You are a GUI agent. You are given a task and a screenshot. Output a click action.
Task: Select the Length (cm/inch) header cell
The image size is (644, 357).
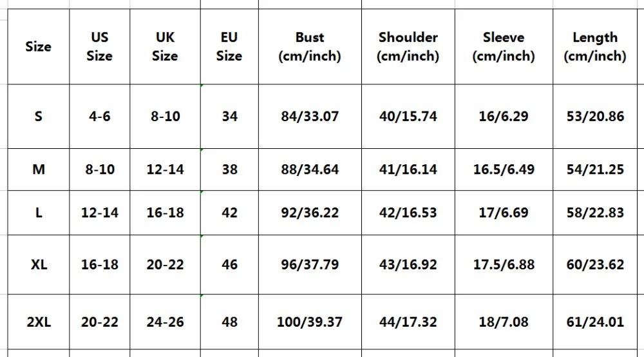point(595,47)
